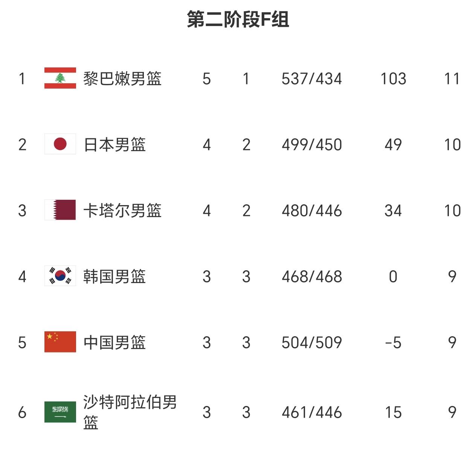
Task: Open 中国男篮 team page
Action: [x=114, y=343]
